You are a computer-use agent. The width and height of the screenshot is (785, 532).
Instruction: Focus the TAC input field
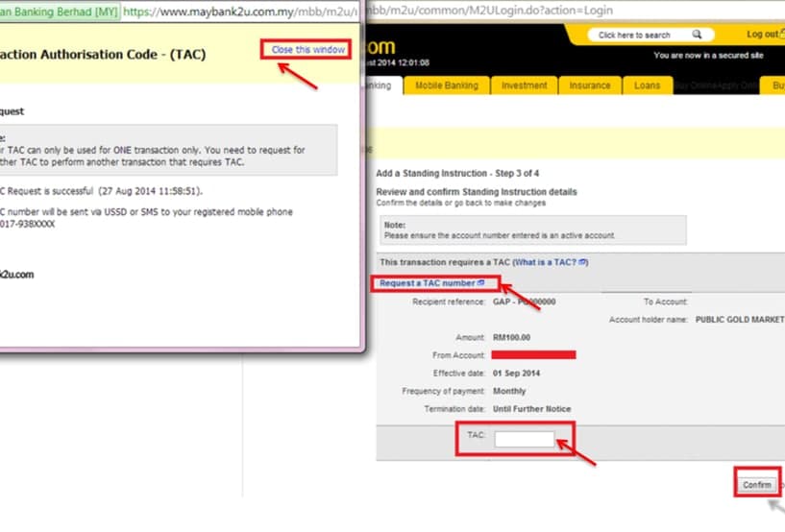click(x=525, y=439)
